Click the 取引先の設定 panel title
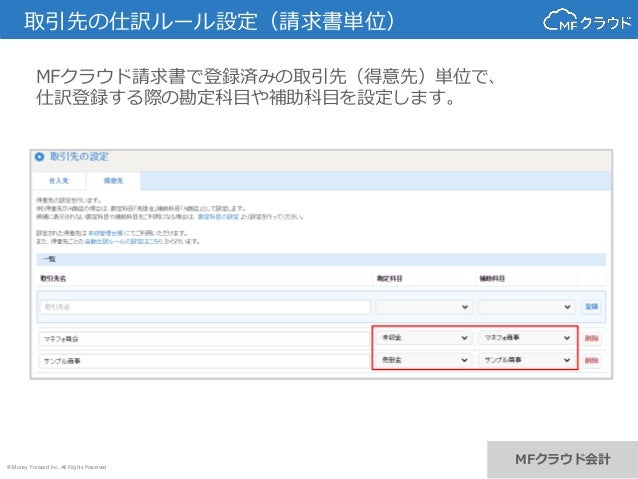 click(x=79, y=157)
